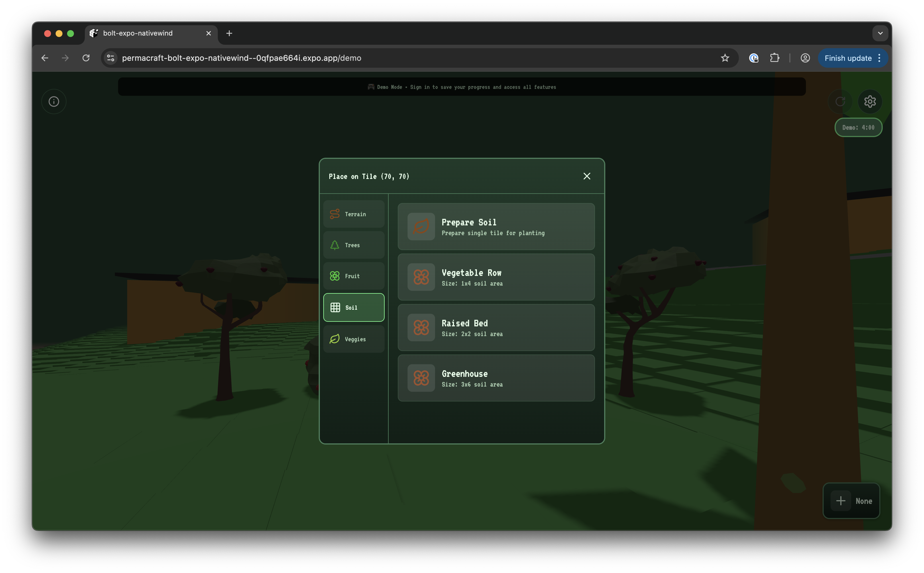
Task: Click the reset/refresh icon beside settings gear
Action: (x=840, y=102)
